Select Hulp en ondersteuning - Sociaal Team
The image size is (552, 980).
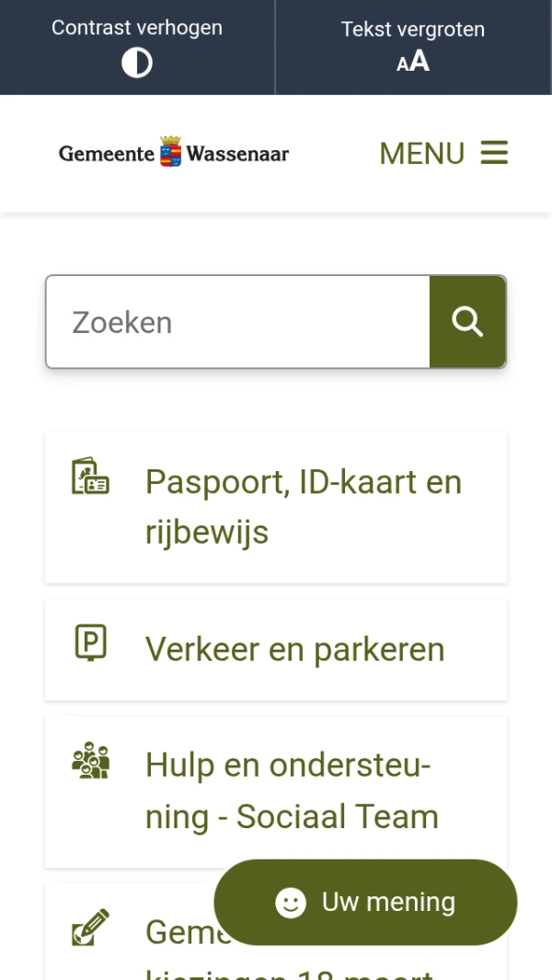coord(292,790)
